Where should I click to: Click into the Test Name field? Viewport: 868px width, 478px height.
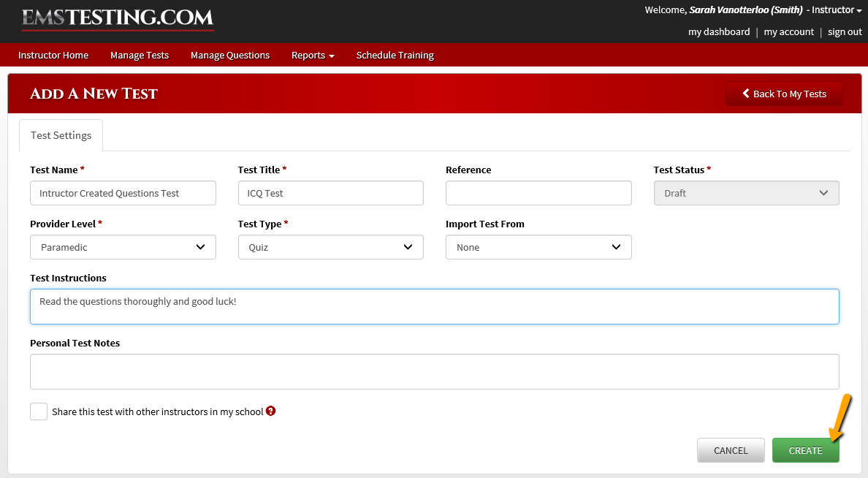(x=123, y=193)
